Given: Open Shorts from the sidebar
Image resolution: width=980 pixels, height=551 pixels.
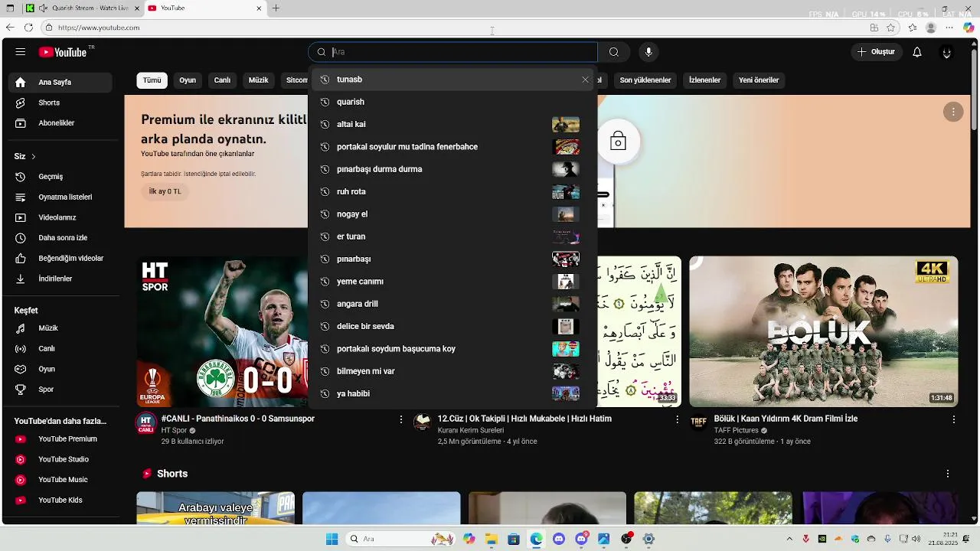Looking at the screenshot, I should tap(60, 103).
